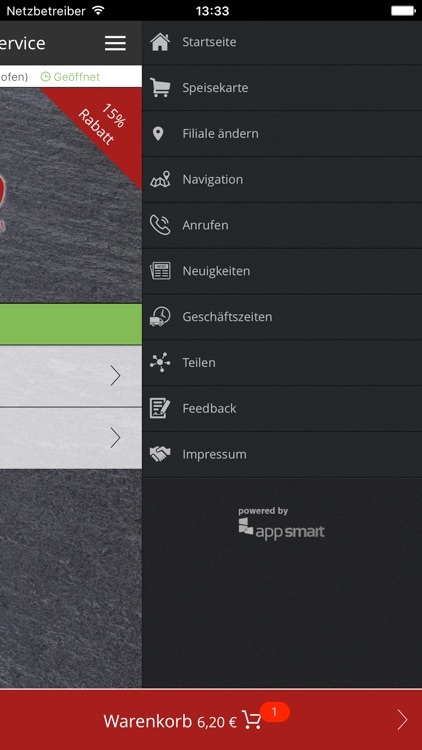
Task: Tap the handshake icon beside Impressum
Action: click(160, 454)
